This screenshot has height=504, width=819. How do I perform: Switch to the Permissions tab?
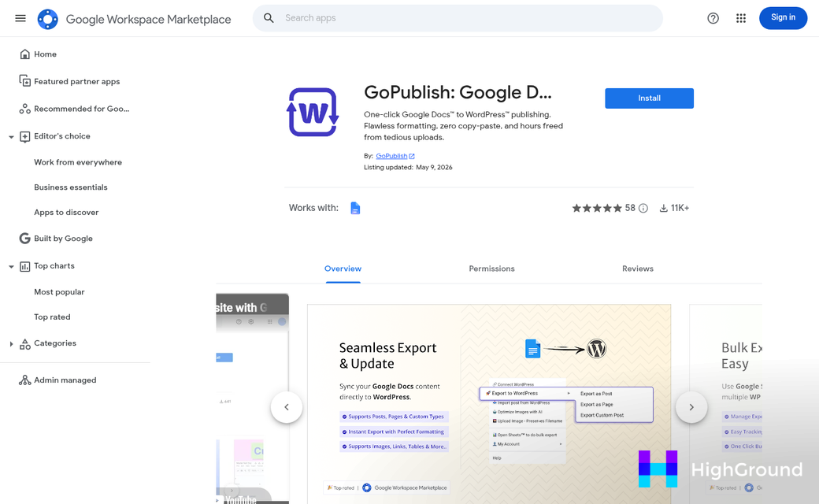coord(491,269)
